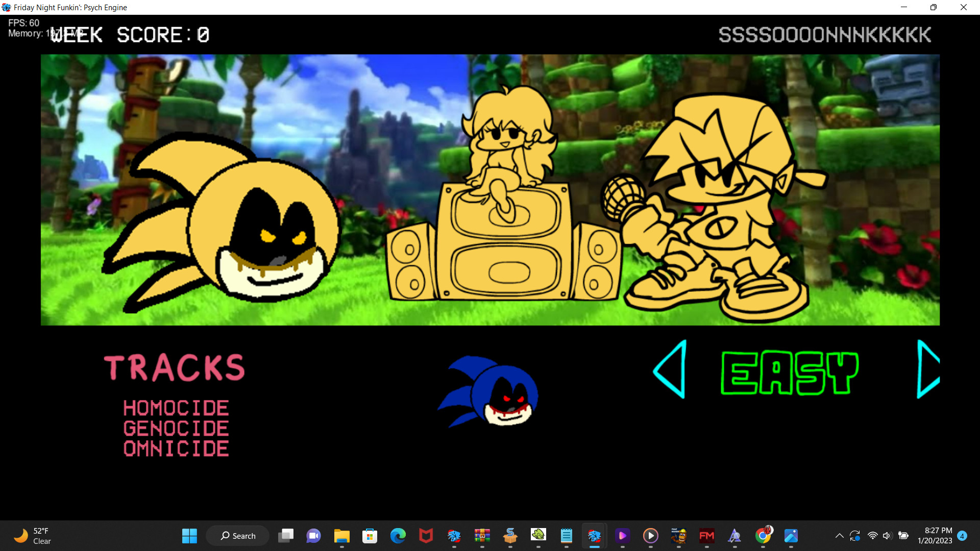Open the taskbar Search box
The height and width of the screenshot is (551, 980).
pos(238,536)
